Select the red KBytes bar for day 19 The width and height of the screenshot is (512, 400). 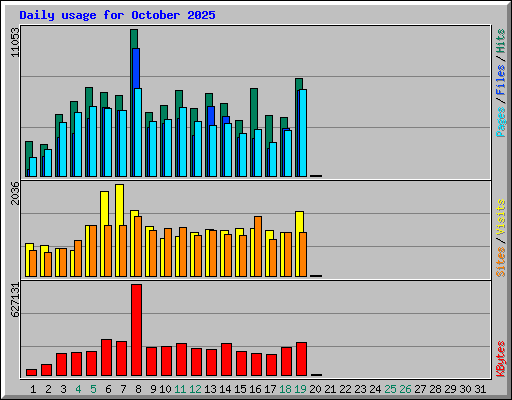pos(301,359)
